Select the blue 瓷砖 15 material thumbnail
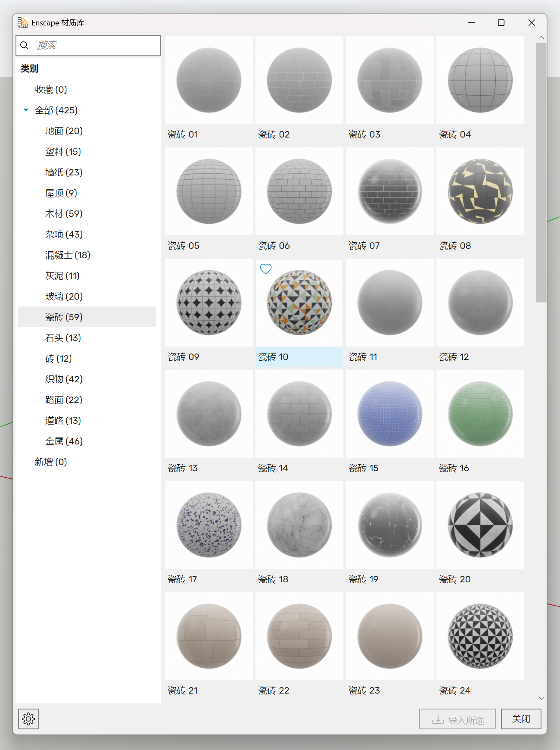Viewport: 560px width, 750px height. tap(389, 414)
